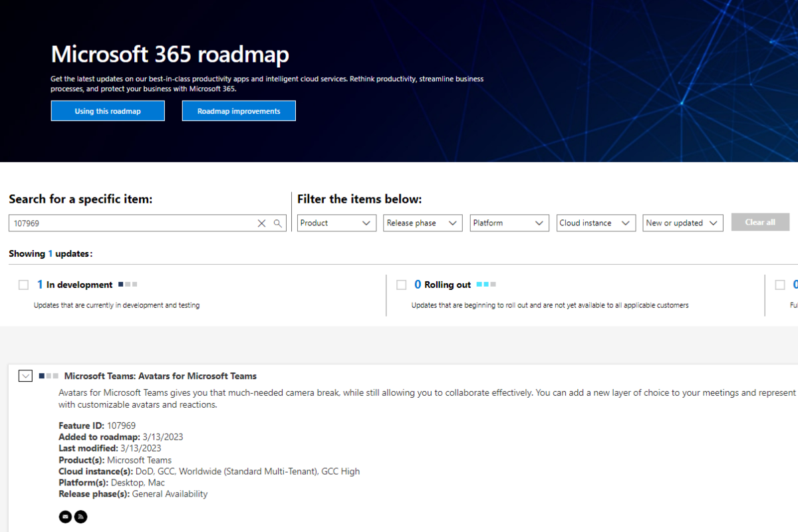This screenshot has height=532, width=798.
Task: Expand the New or updated dropdown
Action: [682, 223]
